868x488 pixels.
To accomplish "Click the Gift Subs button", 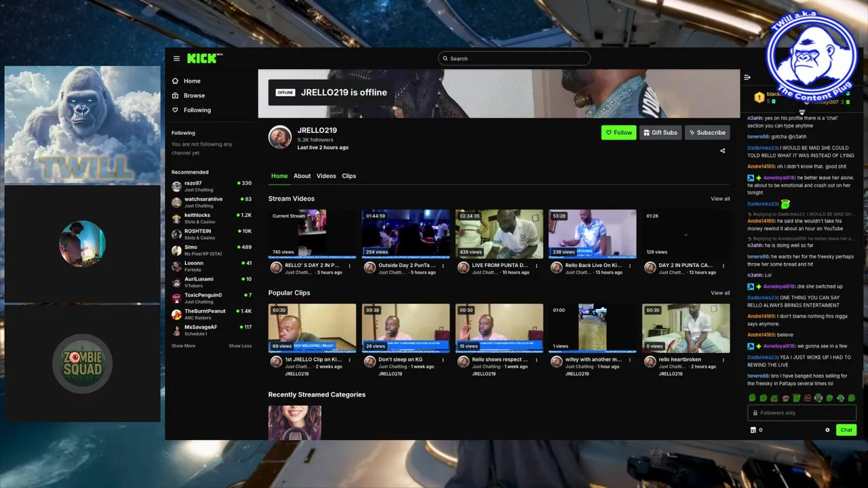I will (x=660, y=133).
